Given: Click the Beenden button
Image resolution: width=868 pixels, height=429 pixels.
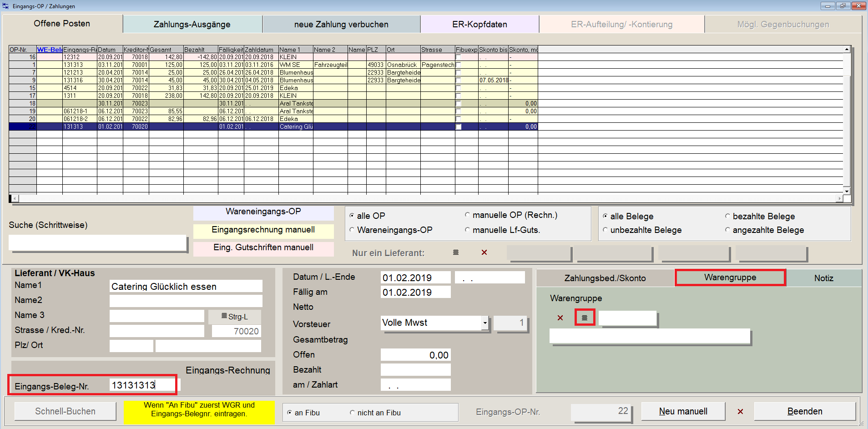Looking at the screenshot, I should pyautogui.click(x=805, y=411).
